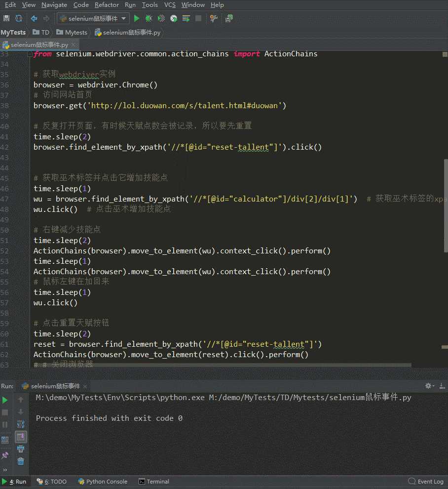
Task: Click the inspection status indicator at the top right of the editor
Action: [x=445, y=54]
